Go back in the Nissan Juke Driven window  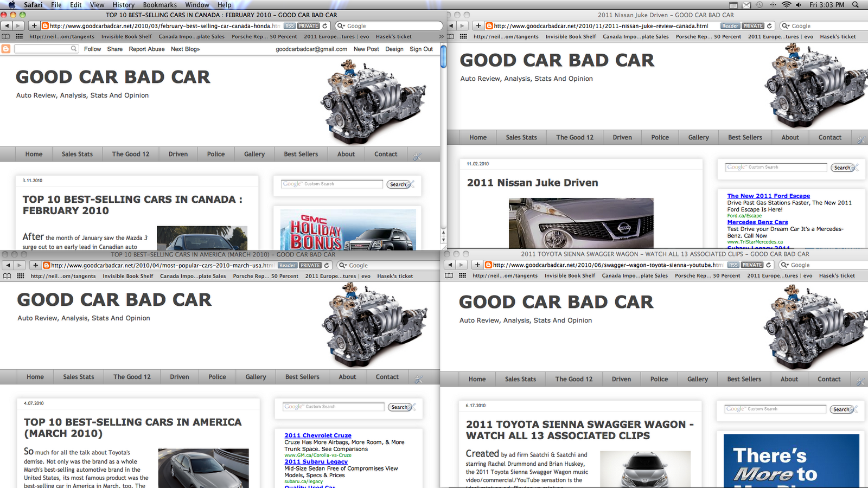click(451, 25)
